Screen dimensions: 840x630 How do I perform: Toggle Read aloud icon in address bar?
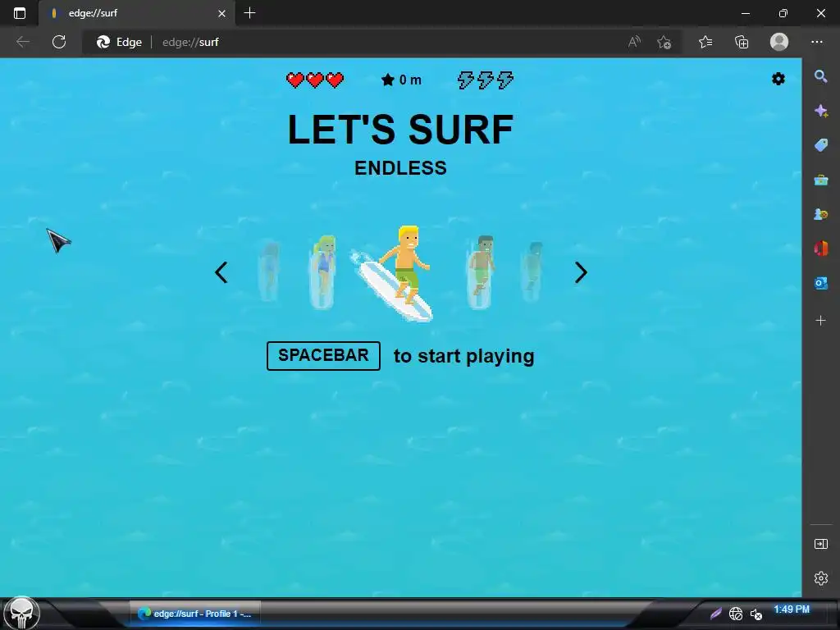[634, 42]
